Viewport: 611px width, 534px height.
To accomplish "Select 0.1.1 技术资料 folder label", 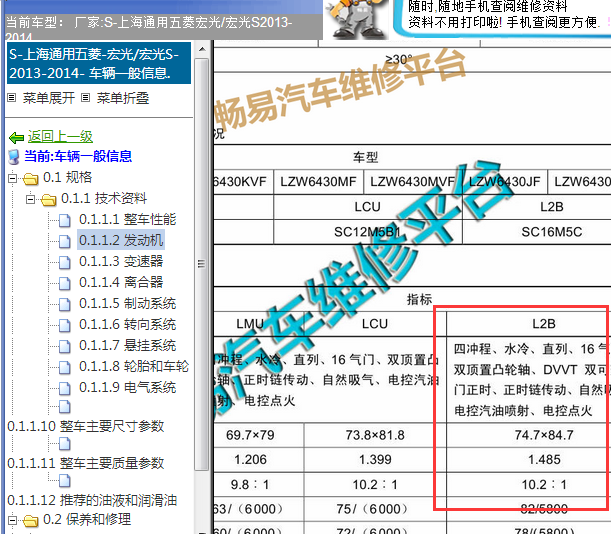I will click(x=104, y=198).
